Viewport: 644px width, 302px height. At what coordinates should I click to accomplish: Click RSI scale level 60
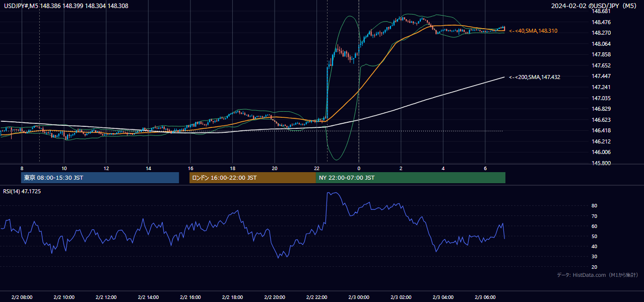tap(595, 226)
